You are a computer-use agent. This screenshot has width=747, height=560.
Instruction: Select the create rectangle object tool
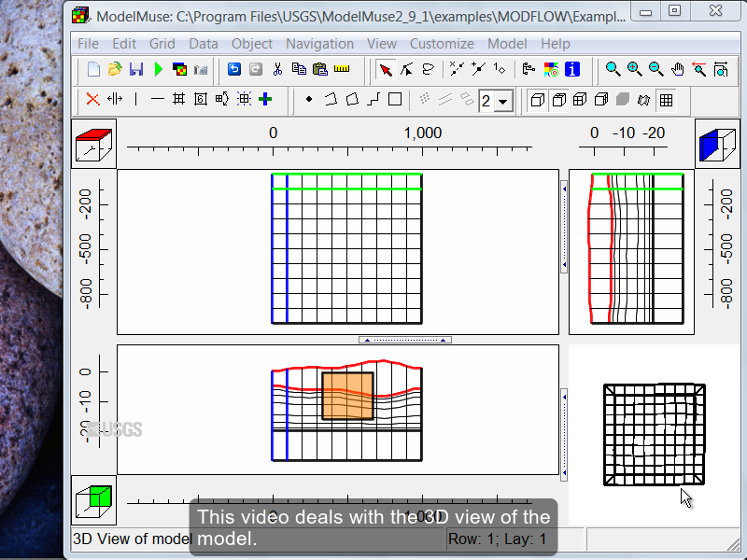point(395,99)
